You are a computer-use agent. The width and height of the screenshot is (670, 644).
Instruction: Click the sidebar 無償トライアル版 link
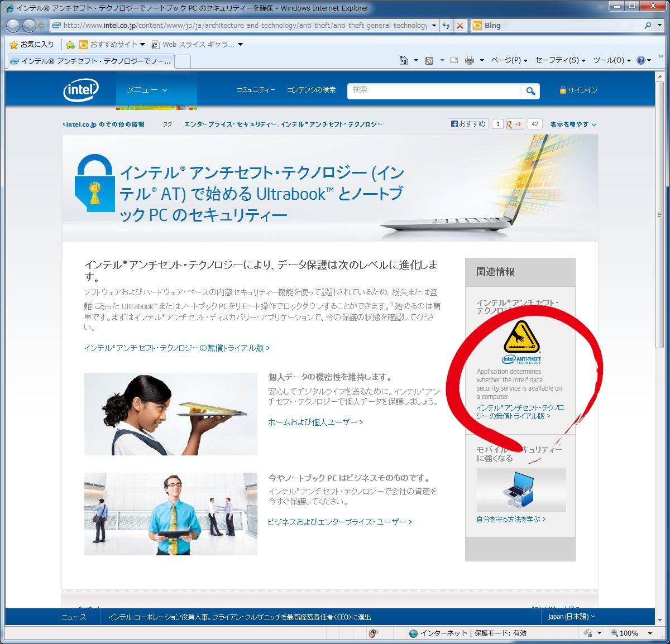click(x=520, y=412)
